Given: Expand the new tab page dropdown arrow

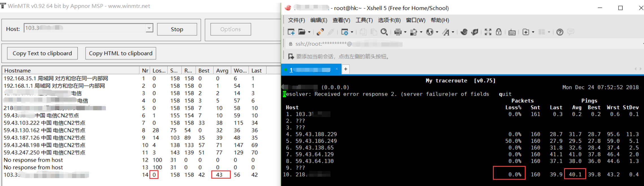Looking at the screenshot, I should 533,32.
